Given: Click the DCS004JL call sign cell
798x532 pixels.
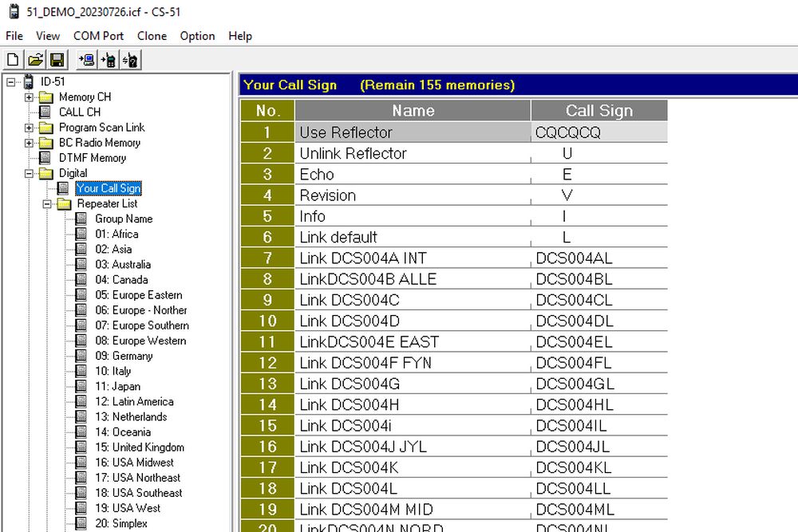Looking at the screenshot, I should pos(599,447).
